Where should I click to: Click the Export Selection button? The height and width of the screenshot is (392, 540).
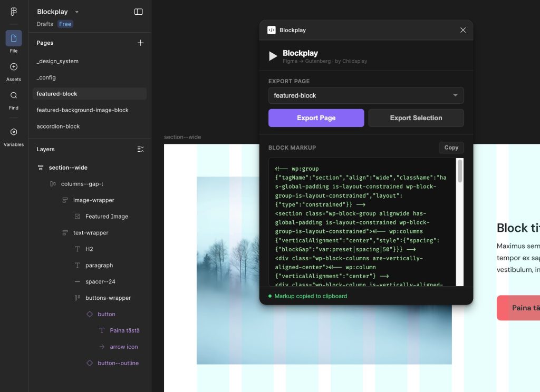[x=416, y=118]
